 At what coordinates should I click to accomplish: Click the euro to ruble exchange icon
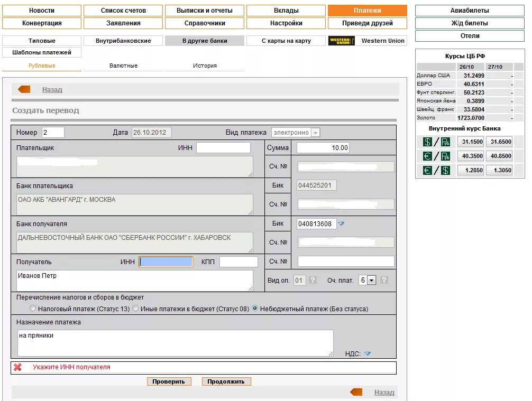pyautogui.click(x=436, y=156)
